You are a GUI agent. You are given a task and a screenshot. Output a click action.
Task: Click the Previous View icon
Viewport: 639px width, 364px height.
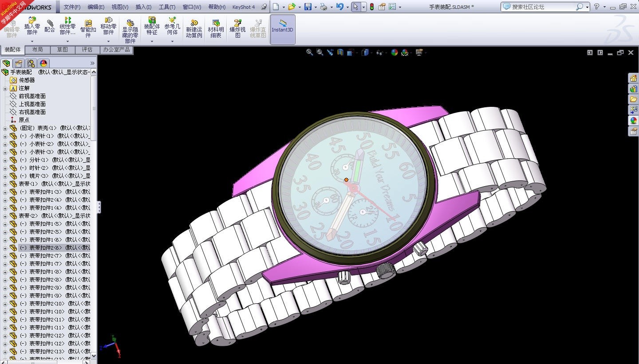330,52
